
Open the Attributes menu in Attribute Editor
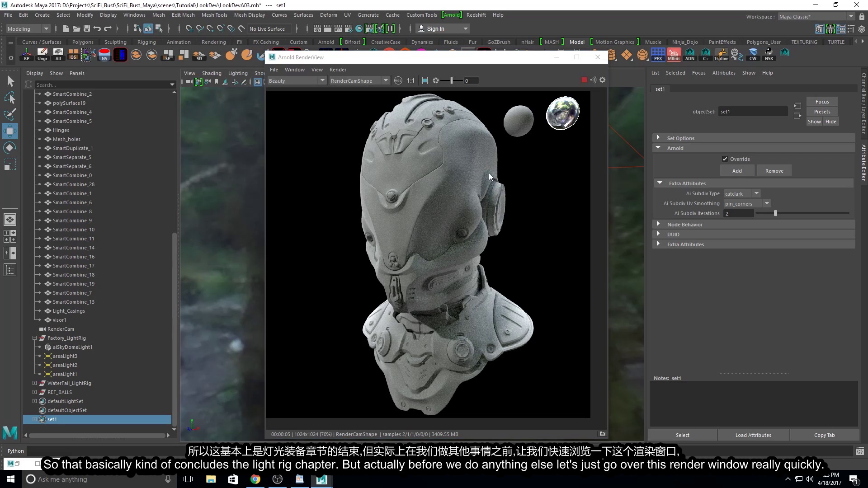724,73
